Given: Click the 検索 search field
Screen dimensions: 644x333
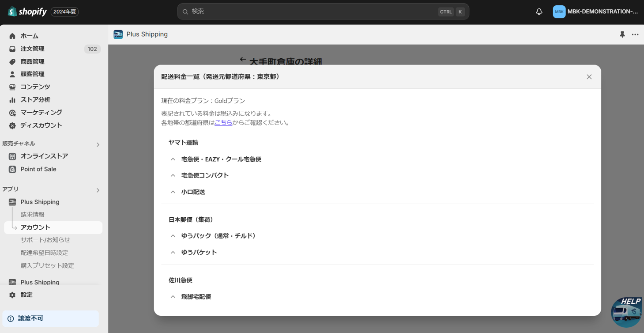Looking at the screenshot, I should (323, 11).
